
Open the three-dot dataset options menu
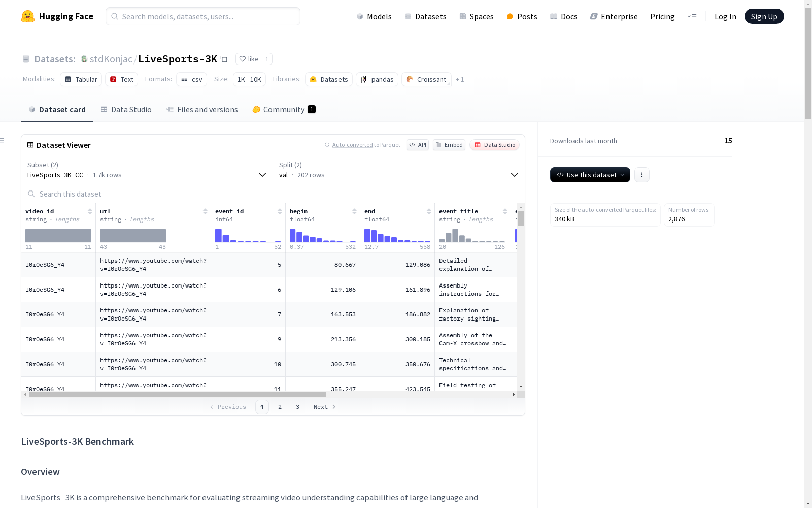coord(642,175)
